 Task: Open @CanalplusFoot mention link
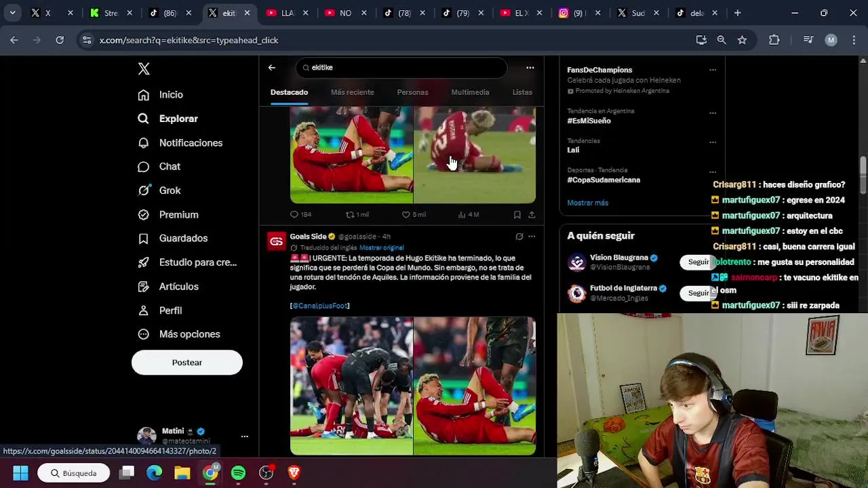pyautogui.click(x=319, y=306)
